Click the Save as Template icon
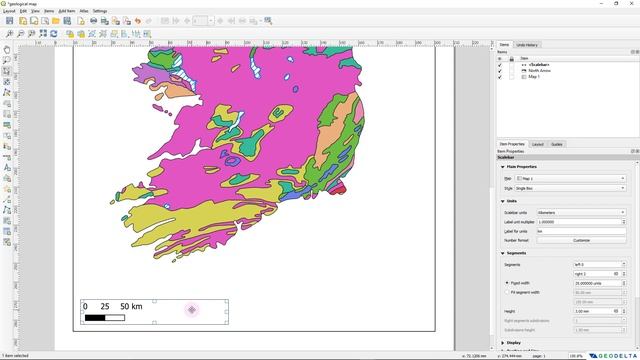Viewport: 640px width, 360px height. coord(67,21)
